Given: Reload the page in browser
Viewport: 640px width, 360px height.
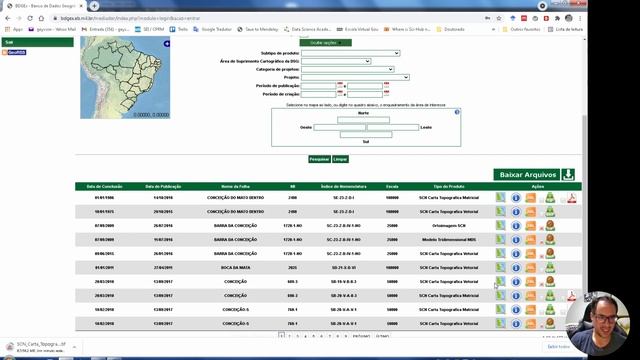Looking at the screenshot, I should coord(30,18).
